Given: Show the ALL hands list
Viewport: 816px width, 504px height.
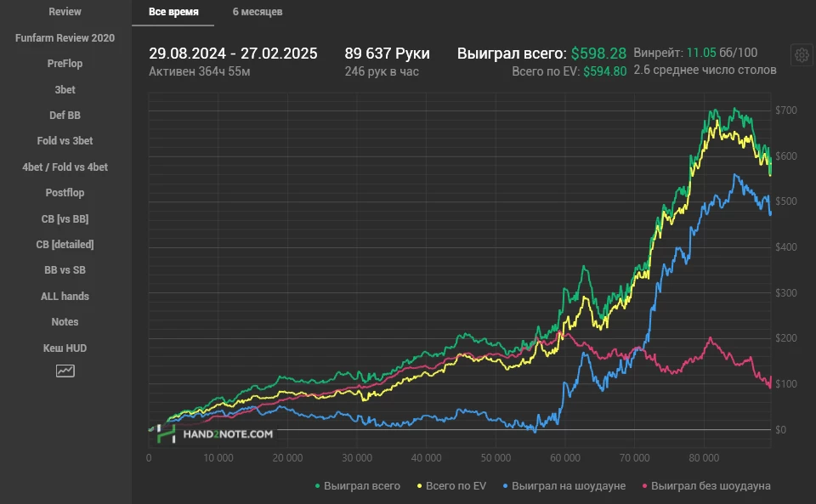Looking at the screenshot, I should pyautogui.click(x=65, y=297).
